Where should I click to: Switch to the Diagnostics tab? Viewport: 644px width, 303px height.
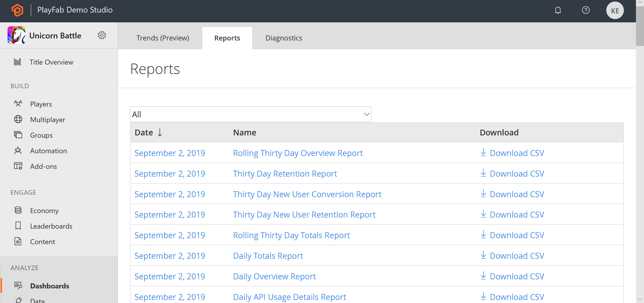284,38
